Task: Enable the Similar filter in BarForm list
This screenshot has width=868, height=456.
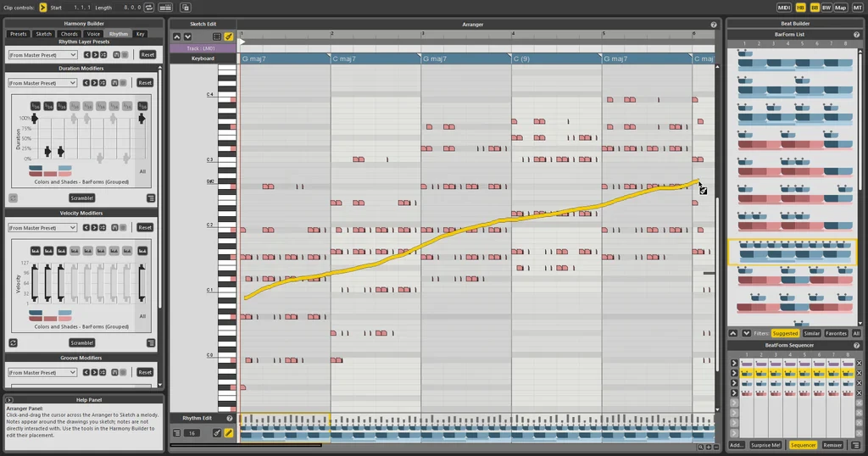Action: coord(811,333)
